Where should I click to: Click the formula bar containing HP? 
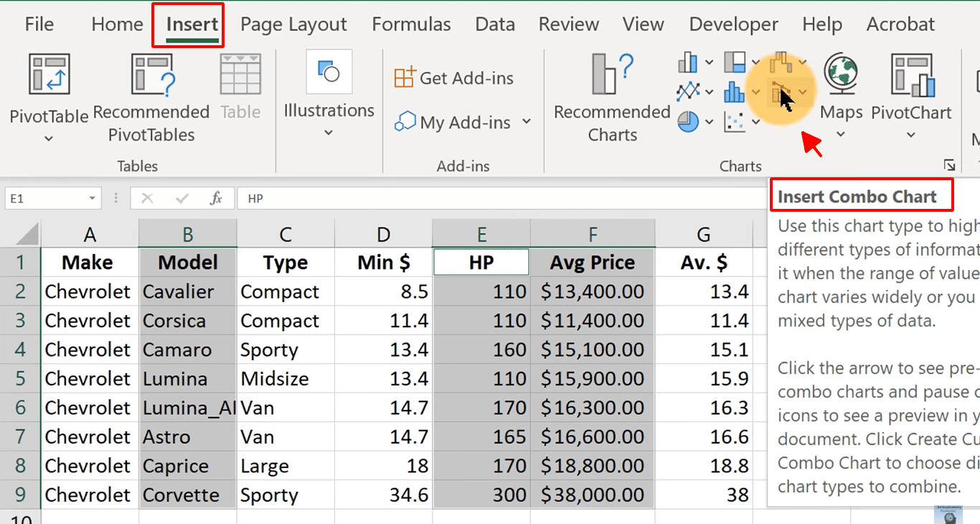point(502,199)
